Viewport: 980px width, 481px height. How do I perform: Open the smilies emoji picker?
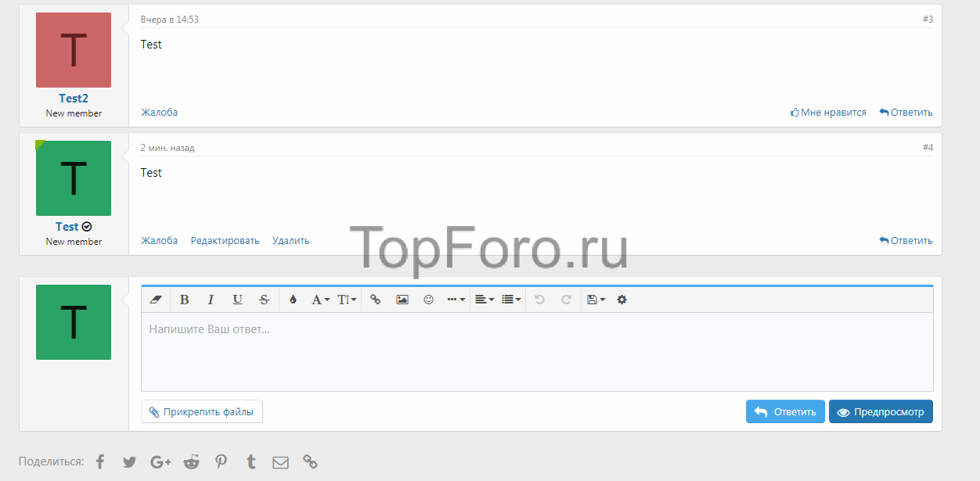428,300
